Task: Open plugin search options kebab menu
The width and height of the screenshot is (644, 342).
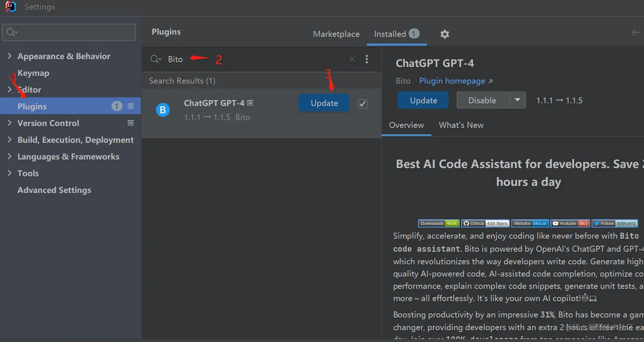Action: tap(367, 59)
